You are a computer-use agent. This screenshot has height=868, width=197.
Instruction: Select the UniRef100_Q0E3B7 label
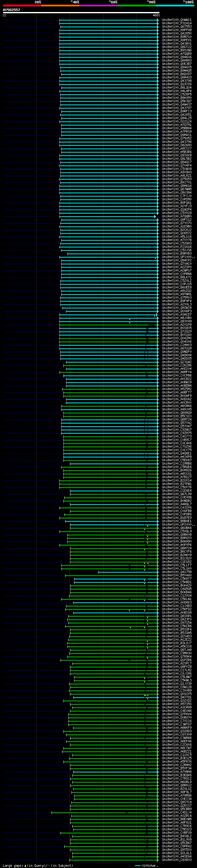[177, 64]
